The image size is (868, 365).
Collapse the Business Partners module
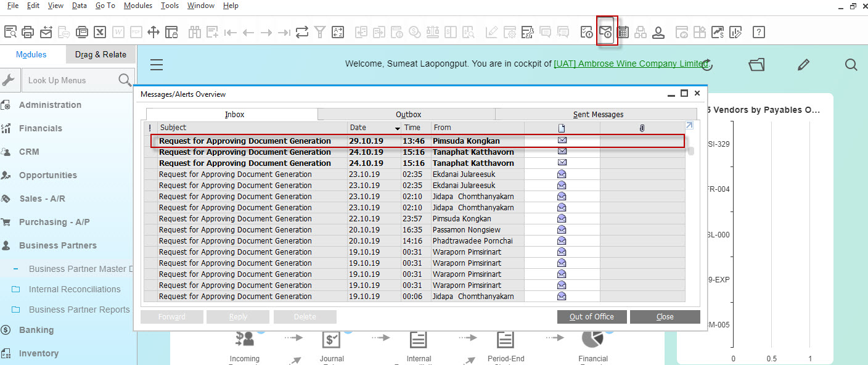[x=57, y=245]
